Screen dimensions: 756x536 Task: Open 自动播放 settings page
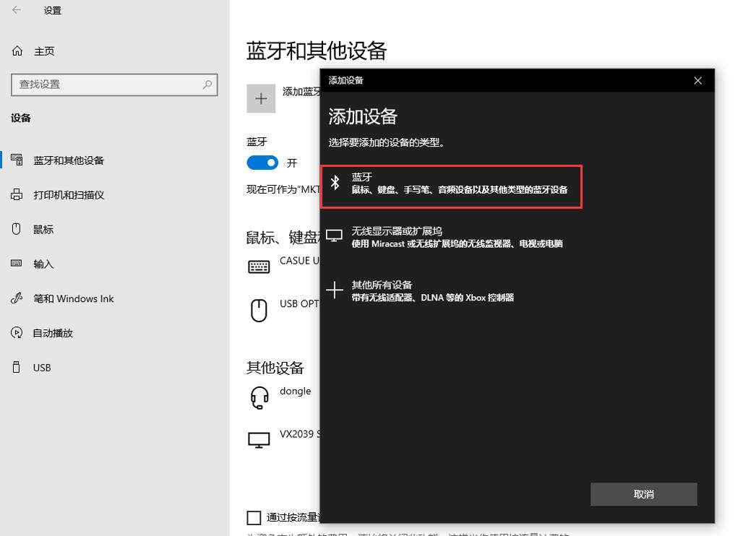coord(53,333)
